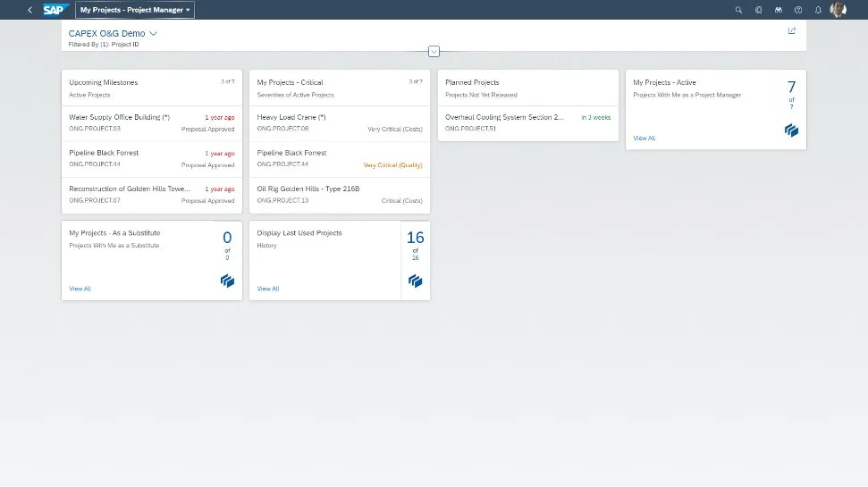Open Heavy Load Crane critical project

(x=340, y=123)
